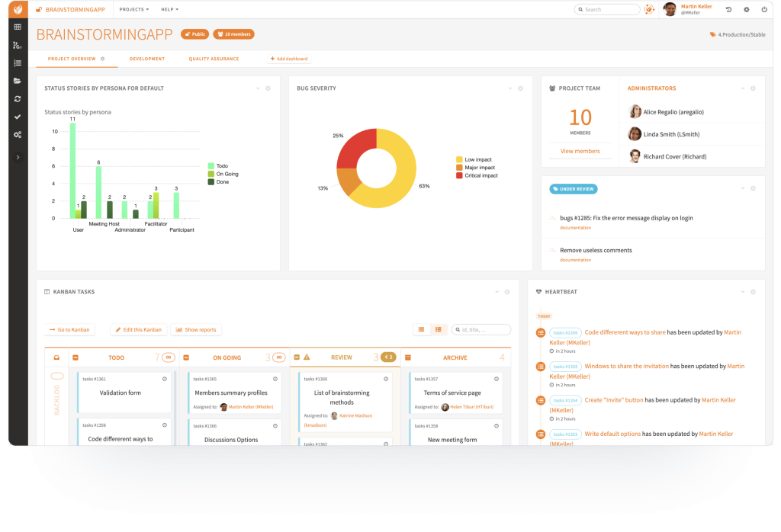
Task: Click the history icon in the top bar
Action: click(x=729, y=9)
